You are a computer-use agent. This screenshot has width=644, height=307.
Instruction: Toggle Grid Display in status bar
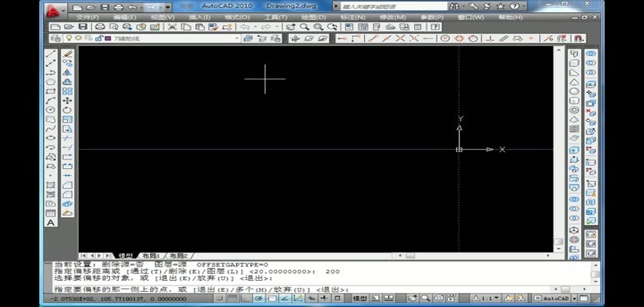coord(232,299)
